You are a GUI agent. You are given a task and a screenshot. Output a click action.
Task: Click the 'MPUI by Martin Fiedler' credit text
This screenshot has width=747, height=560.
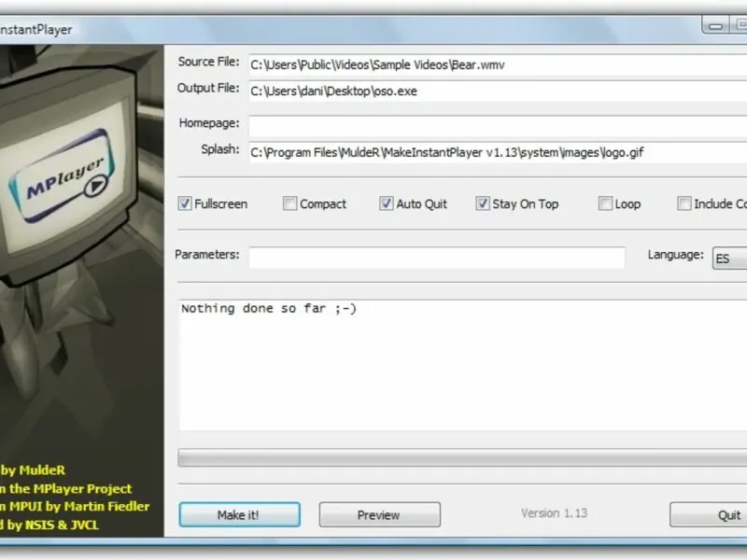coord(79,506)
